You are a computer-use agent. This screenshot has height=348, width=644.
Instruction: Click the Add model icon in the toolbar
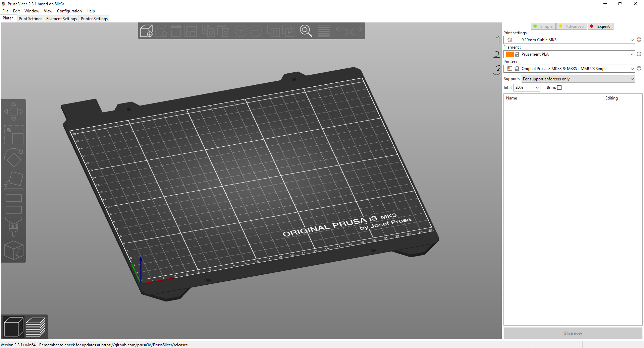tap(146, 31)
